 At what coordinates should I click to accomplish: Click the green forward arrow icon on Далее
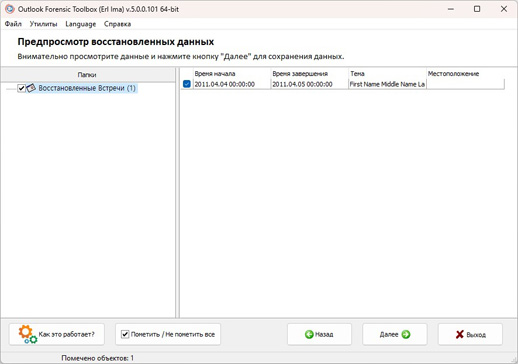click(x=406, y=334)
